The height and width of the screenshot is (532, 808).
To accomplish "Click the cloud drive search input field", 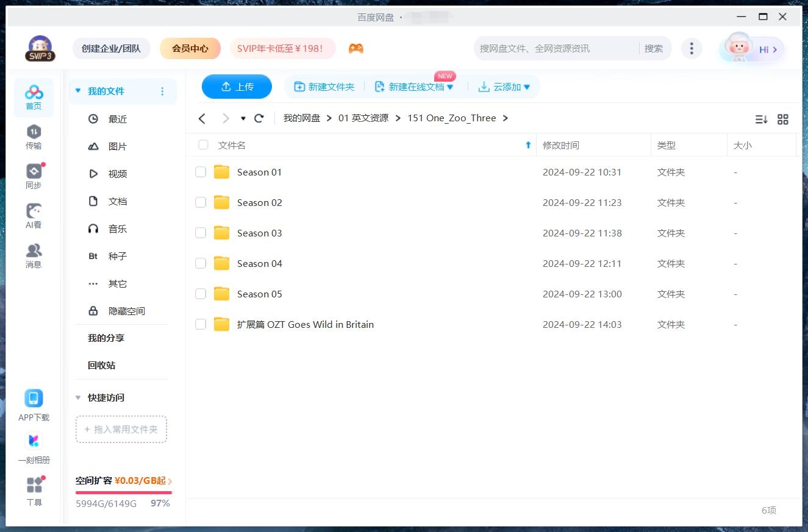I will coord(555,48).
